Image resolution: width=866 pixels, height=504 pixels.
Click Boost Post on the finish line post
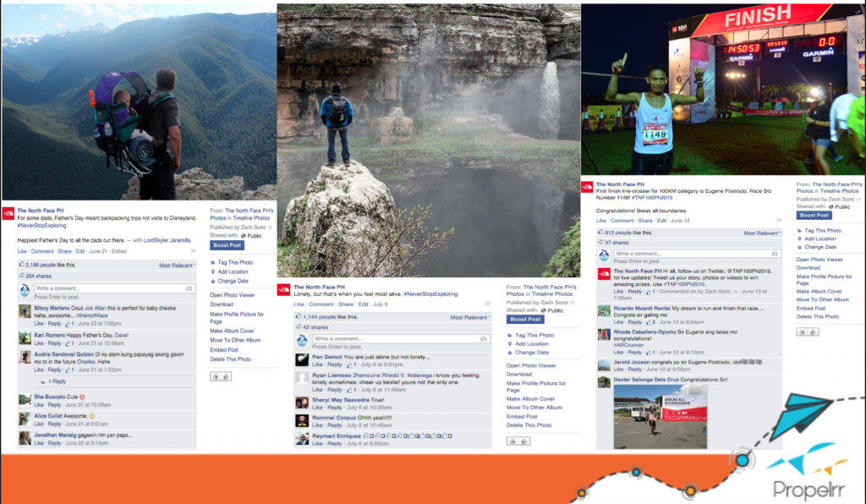coord(814,216)
